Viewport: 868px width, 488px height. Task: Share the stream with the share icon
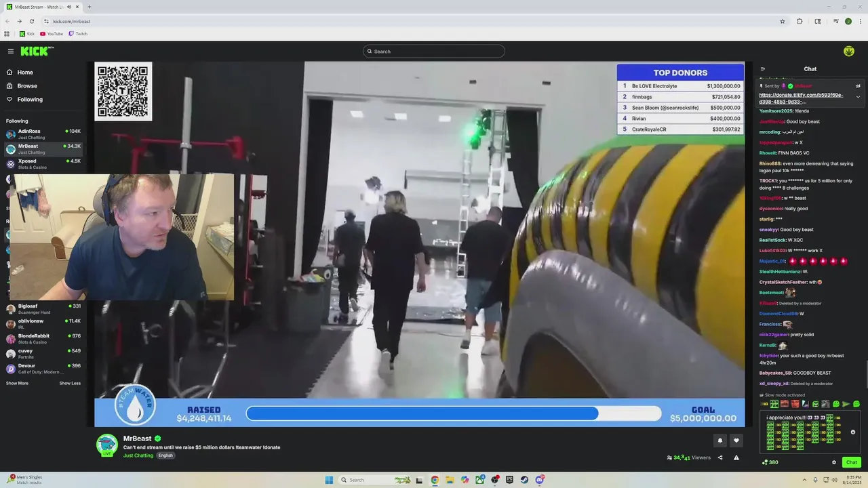point(720,457)
